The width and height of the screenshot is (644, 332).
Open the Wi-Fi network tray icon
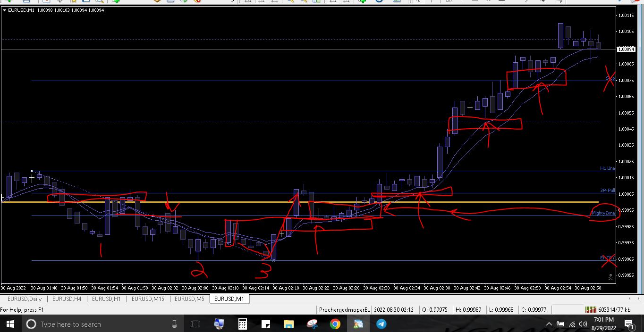pos(572,324)
